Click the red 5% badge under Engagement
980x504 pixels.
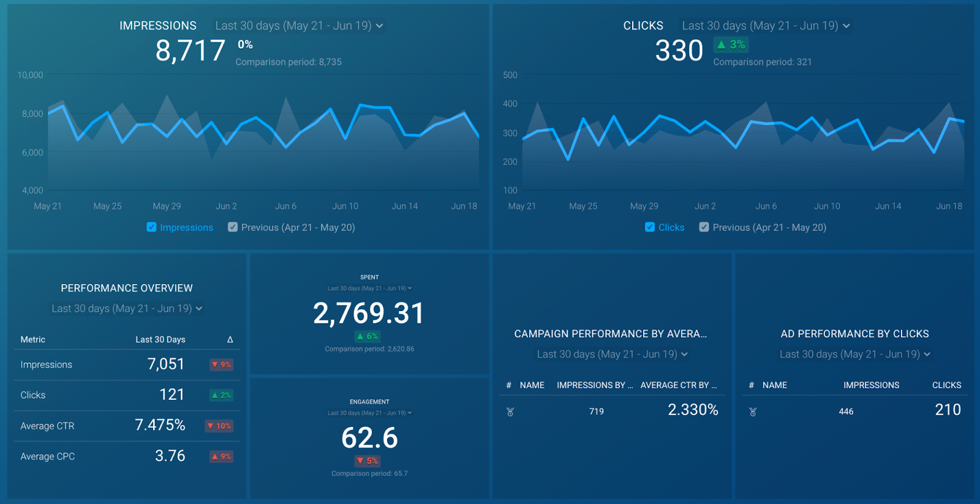367,461
